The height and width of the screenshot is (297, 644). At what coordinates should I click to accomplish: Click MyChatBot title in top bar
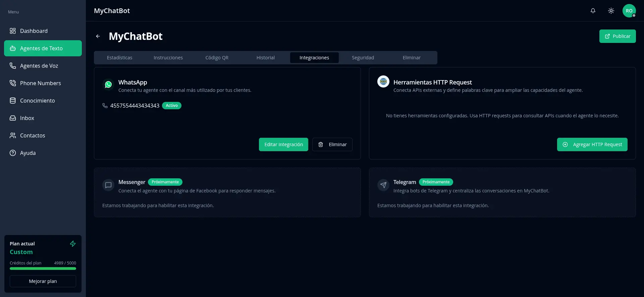[112, 11]
